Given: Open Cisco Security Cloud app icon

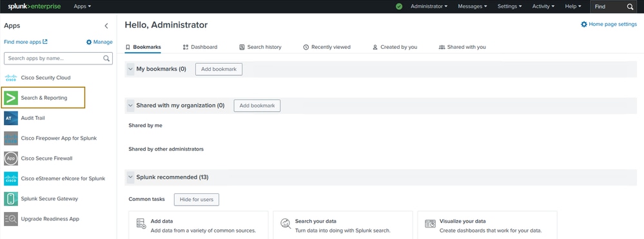Looking at the screenshot, I should click(11, 77).
